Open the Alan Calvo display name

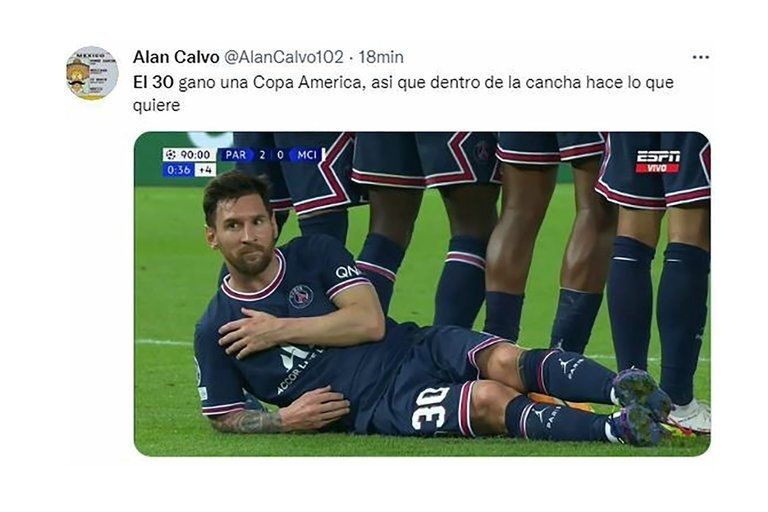point(175,57)
